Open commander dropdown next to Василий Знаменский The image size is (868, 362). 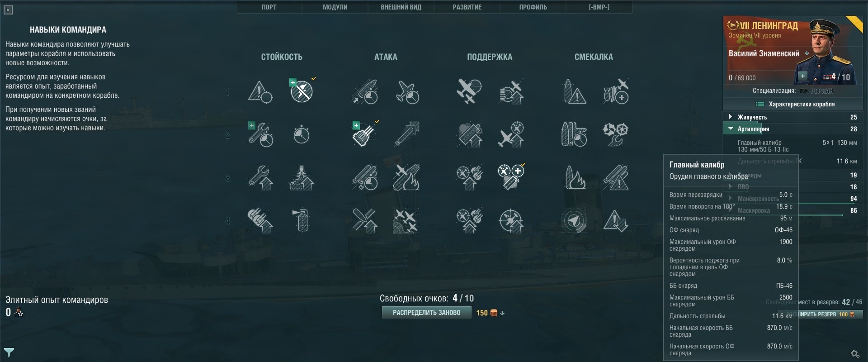point(807,53)
